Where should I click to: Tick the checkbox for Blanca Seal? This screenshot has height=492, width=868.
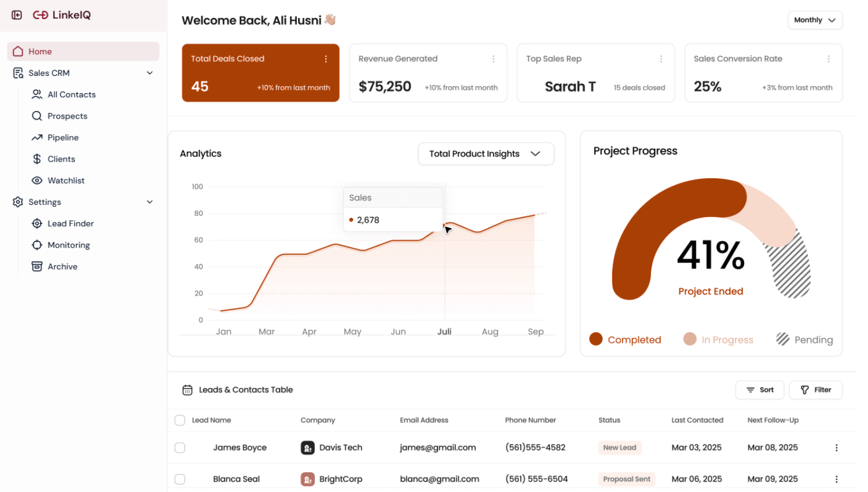[180, 479]
